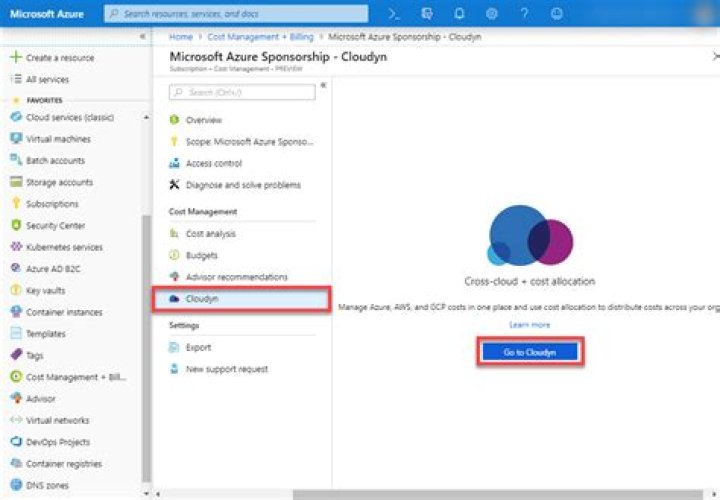
Task: Open the feedback smiley icon
Action: (x=556, y=14)
